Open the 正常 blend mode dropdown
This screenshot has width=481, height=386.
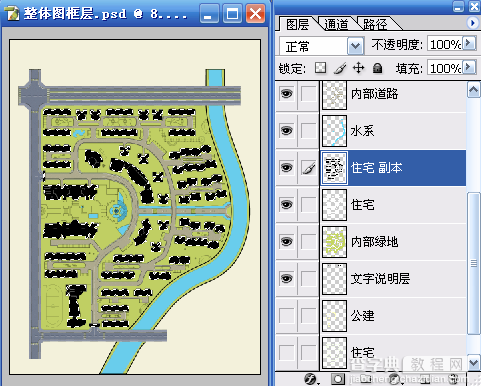(355, 46)
